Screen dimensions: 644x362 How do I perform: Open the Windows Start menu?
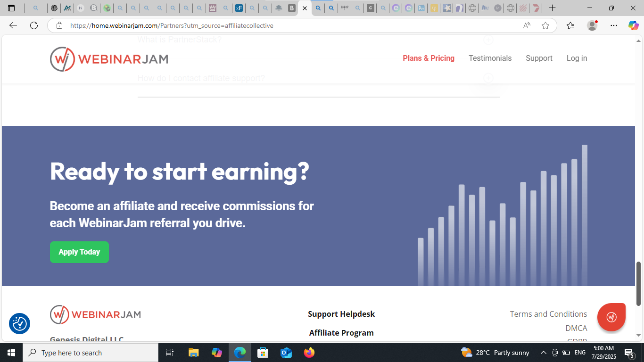click(11, 353)
